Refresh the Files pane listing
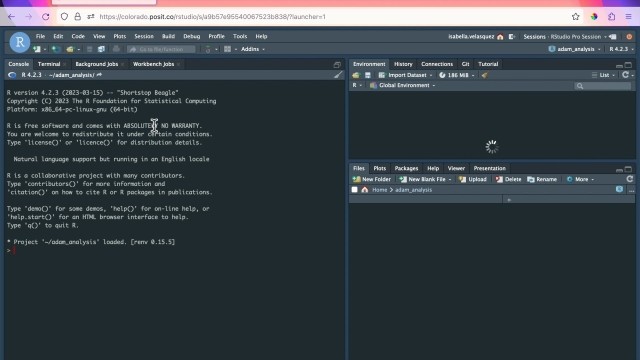The image size is (640, 360). pos(630,179)
